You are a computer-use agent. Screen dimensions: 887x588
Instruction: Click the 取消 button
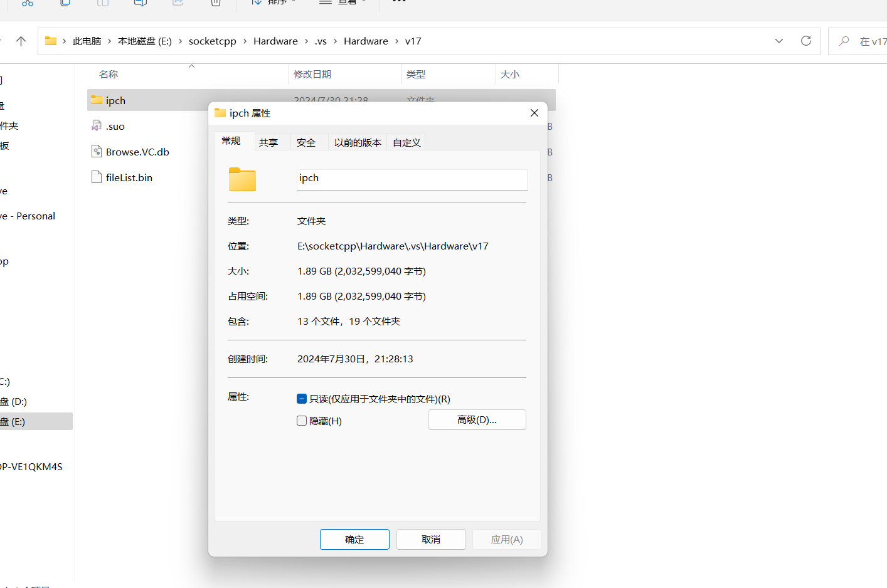(431, 539)
